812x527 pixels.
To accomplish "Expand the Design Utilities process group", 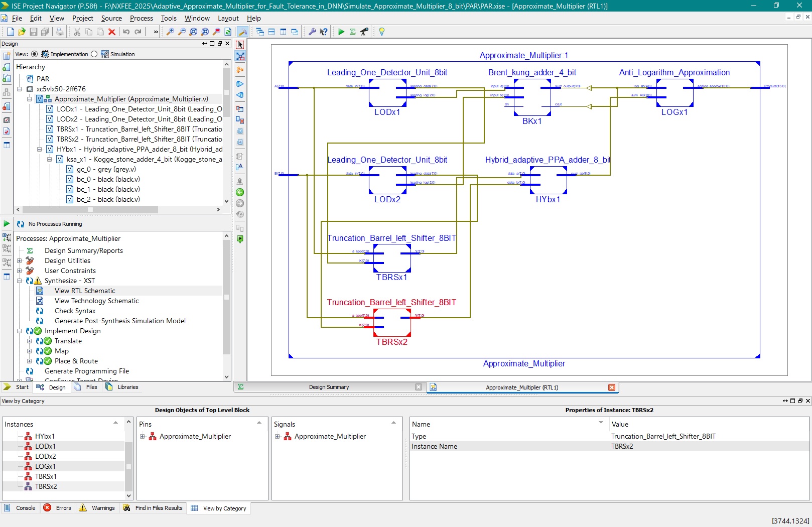I will [x=20, y=260].
